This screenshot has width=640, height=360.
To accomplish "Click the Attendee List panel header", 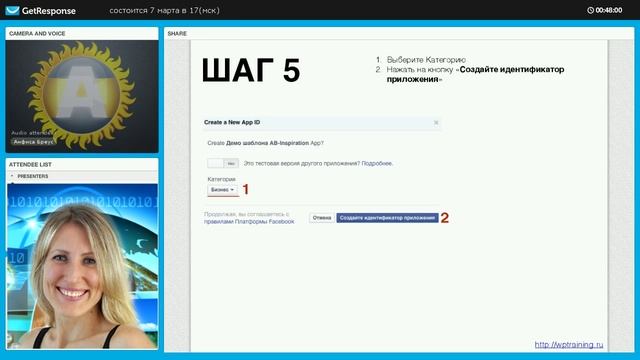I will point(82,164).
